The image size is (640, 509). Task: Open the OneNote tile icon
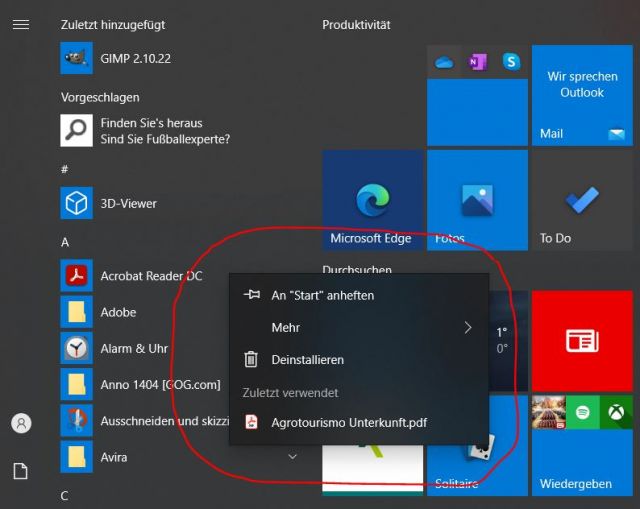pyautogui.click(x=478, y=62)
